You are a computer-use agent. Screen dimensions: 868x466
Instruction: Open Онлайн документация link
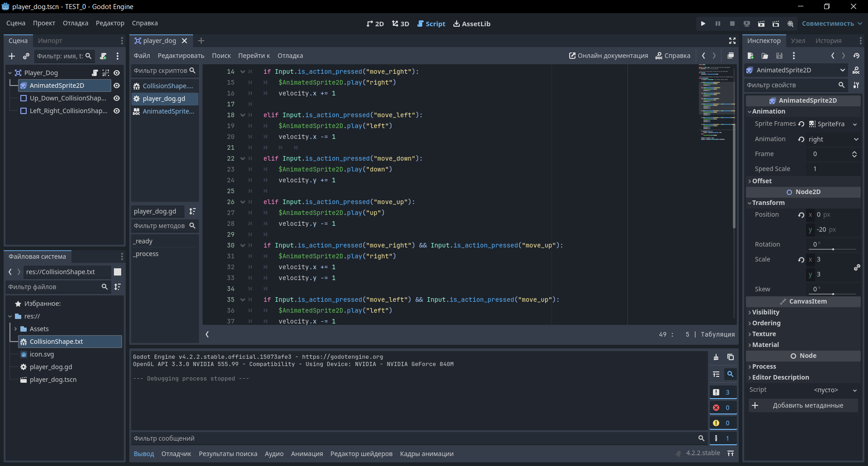608,56
